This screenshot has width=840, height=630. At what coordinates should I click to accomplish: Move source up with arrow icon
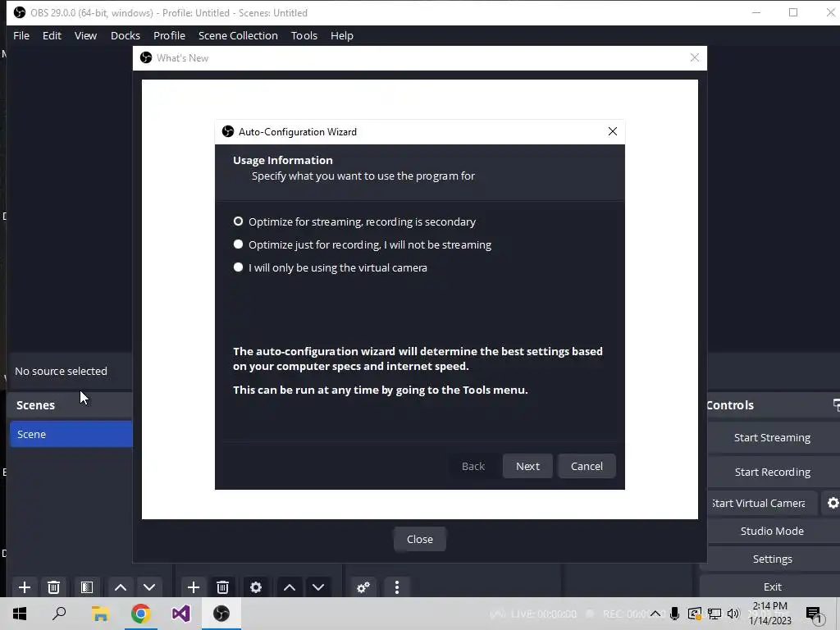[290, 587]
